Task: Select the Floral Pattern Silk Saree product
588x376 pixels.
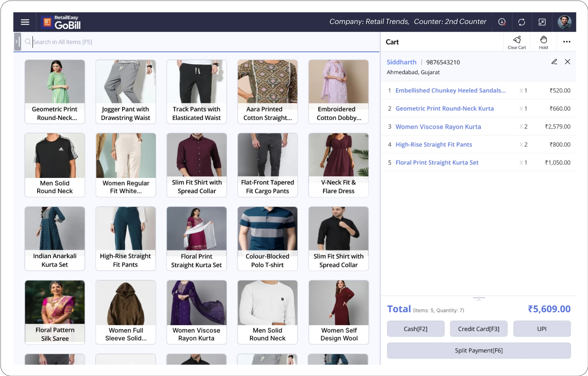Action: pos(54,312)
